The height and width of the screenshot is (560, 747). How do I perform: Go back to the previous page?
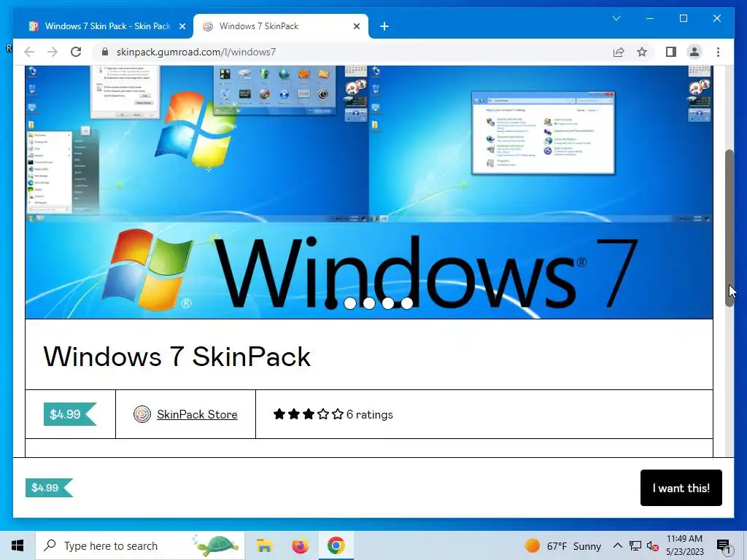click(x=29, y=52)
